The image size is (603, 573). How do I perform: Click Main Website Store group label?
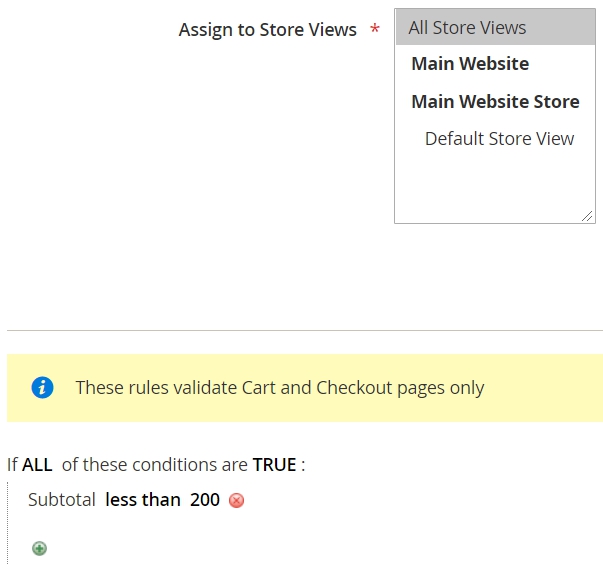tap(495, 102)
